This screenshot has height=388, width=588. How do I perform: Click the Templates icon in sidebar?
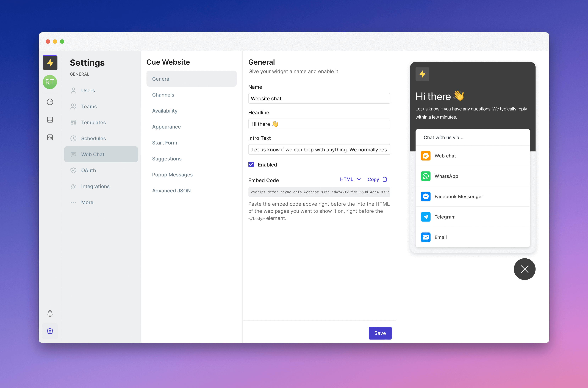[74, 122]
